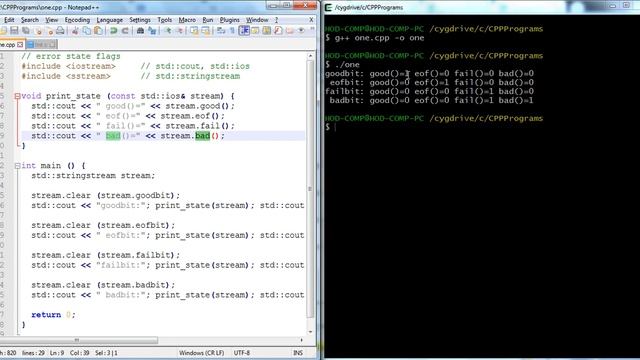Click the Save icon in the Notepad++ toolbar
Screen dimensions: 640x360
(14, 31)
